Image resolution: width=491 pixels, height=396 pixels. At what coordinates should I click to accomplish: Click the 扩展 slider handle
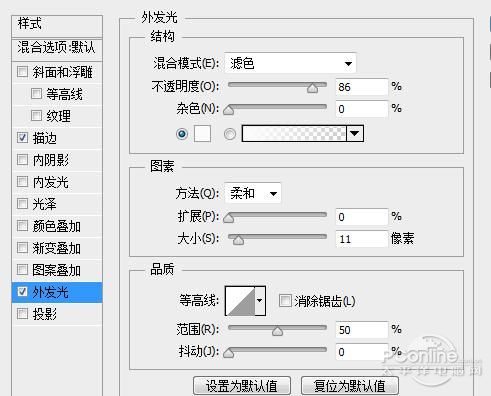click(229, 218)
